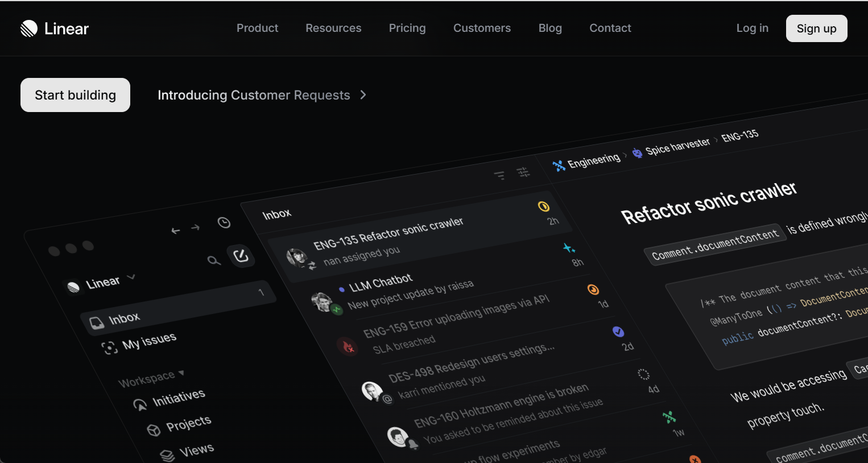Click dotted circle icon on ENG-160 row
This screenshot has width=868, height=463.
click(643, 374)
